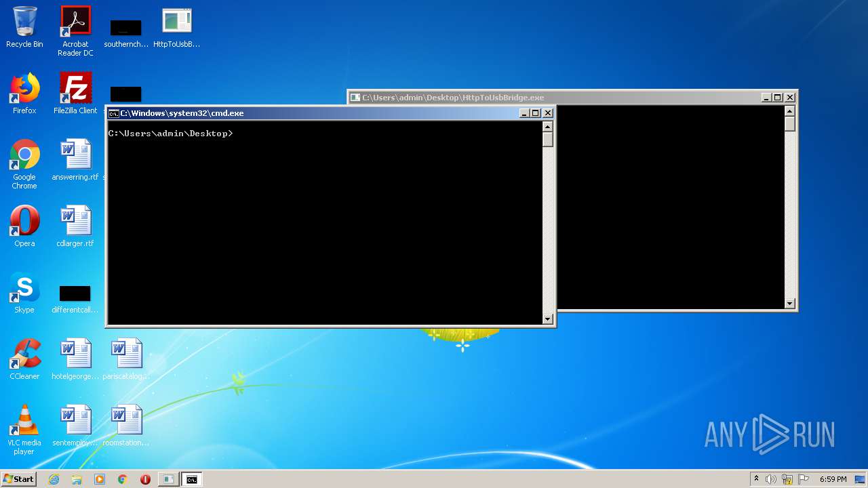
Task: Select the Recycle Bin desktop icon
Action: tap(24, 27)
